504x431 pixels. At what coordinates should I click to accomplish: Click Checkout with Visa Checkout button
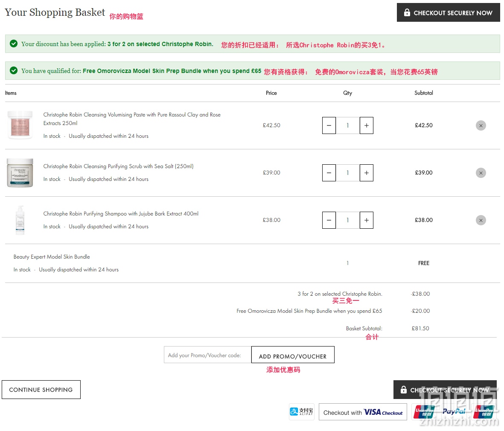pos(363,412)
